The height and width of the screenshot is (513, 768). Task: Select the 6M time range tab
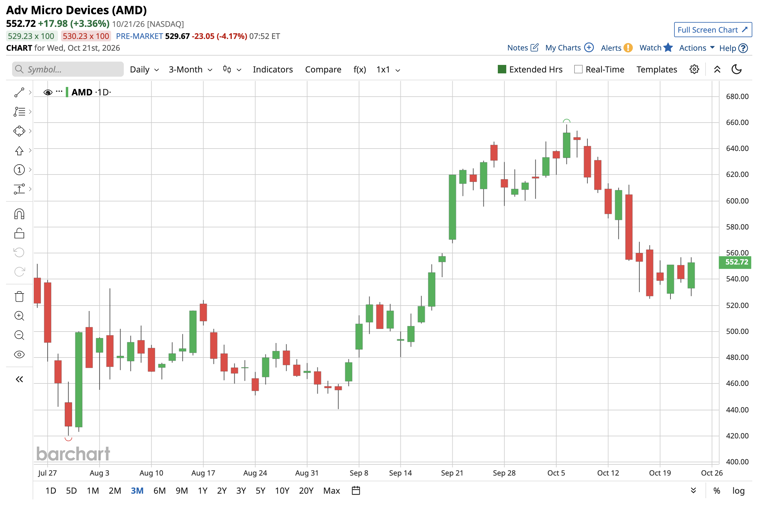(159, 490)
